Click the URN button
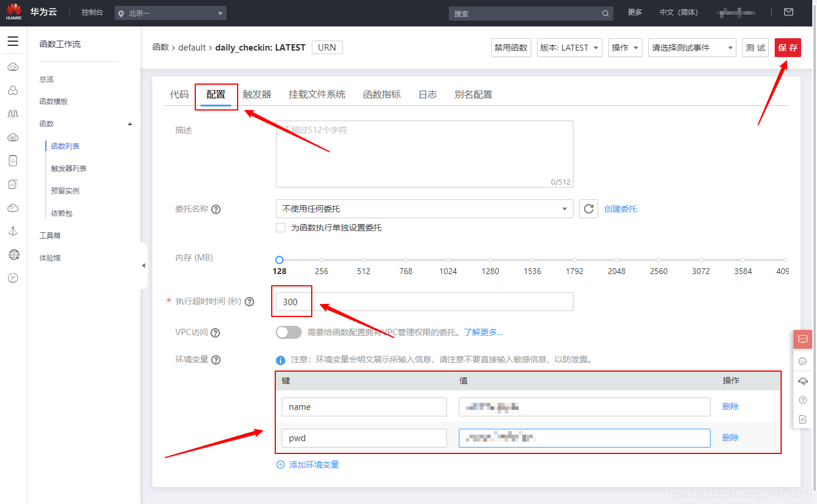The image size is (817, 504). point(327,47)
